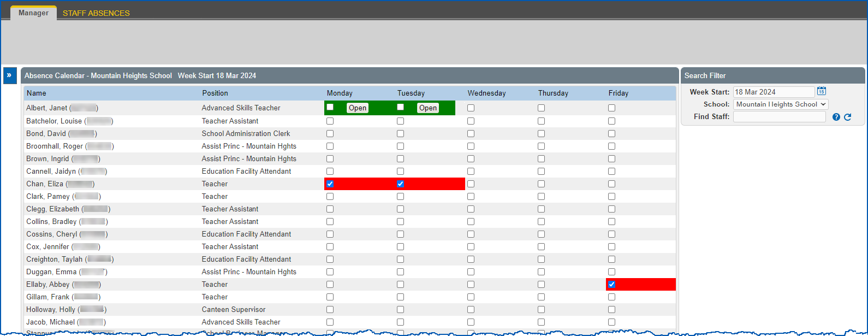868x336 pixels.
Task: Click the Week Start date field
Action: pyautogui.click(x=774, y=92)
